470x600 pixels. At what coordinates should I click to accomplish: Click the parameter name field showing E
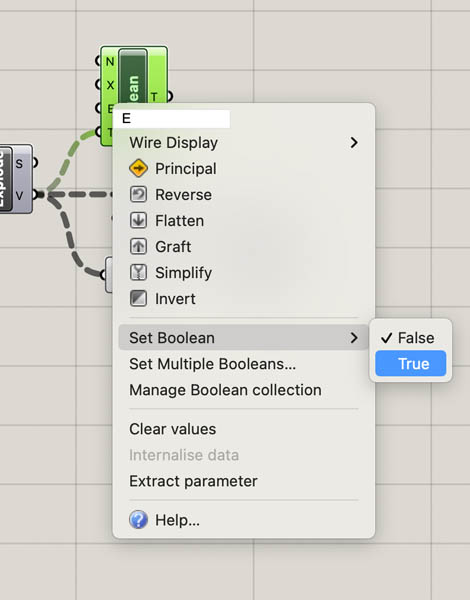(172, 119)
